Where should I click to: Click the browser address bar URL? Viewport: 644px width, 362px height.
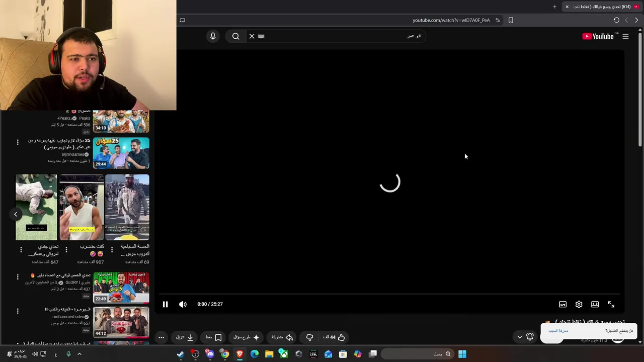click(451, 20)
